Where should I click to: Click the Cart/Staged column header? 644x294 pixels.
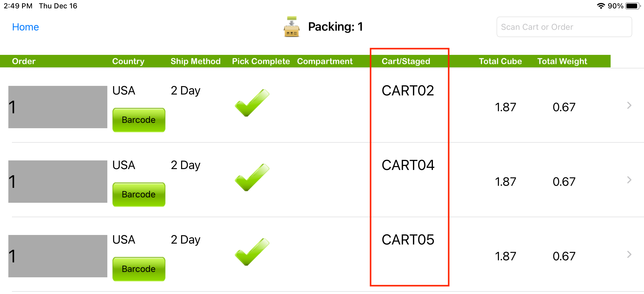pos(406,61)
